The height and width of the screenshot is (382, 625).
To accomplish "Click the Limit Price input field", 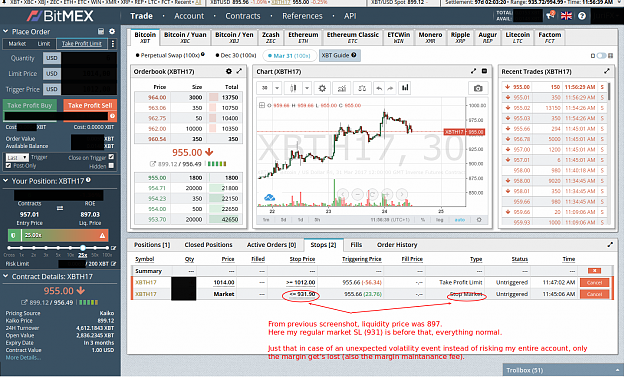I will point(89,73).
